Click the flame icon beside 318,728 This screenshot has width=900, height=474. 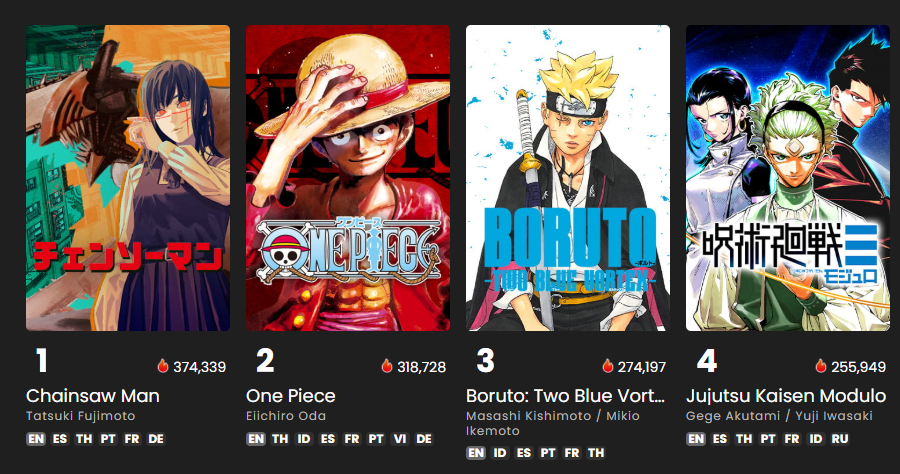tap(387, 366)
